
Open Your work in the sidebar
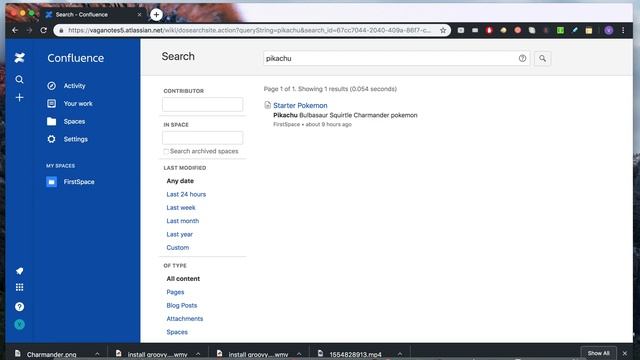click(x=78, y=104)
